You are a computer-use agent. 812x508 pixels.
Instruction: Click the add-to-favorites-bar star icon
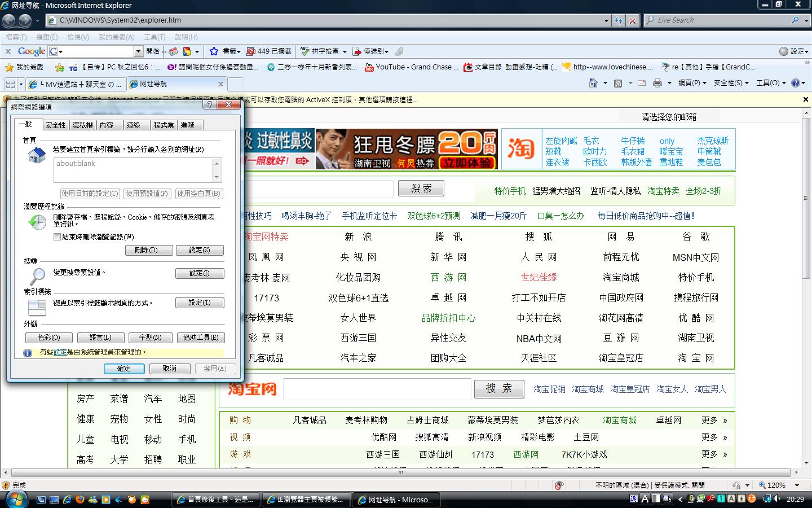60,67
